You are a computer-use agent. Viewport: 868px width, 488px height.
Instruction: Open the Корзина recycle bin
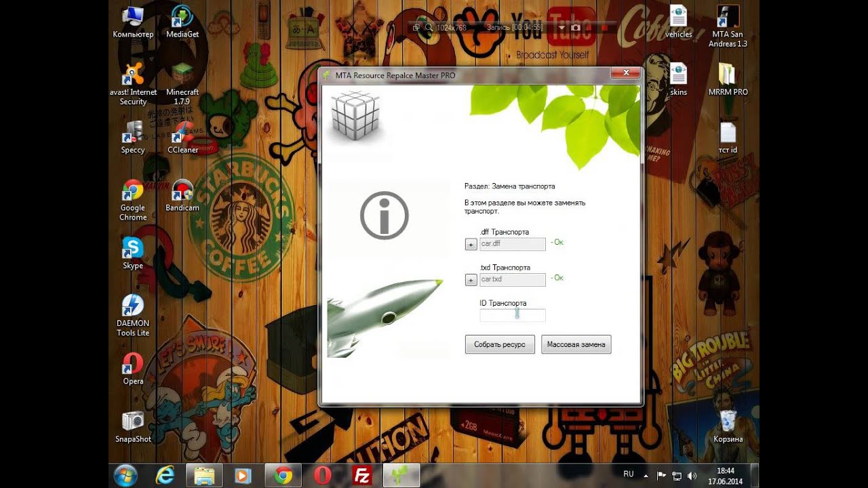coord(728,427)
